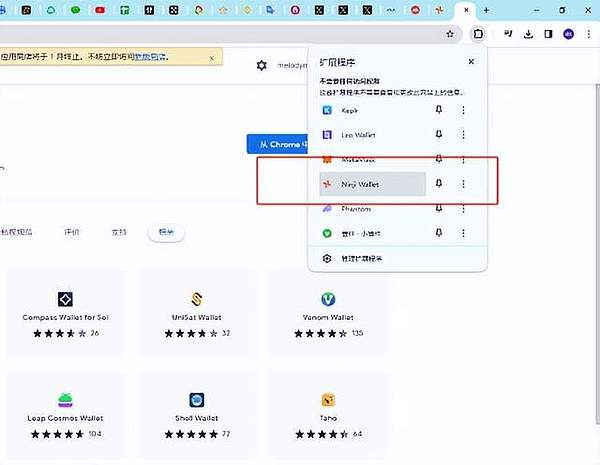
Task: Toggle the pin for Leo Wallet
Action: point(438,134)
